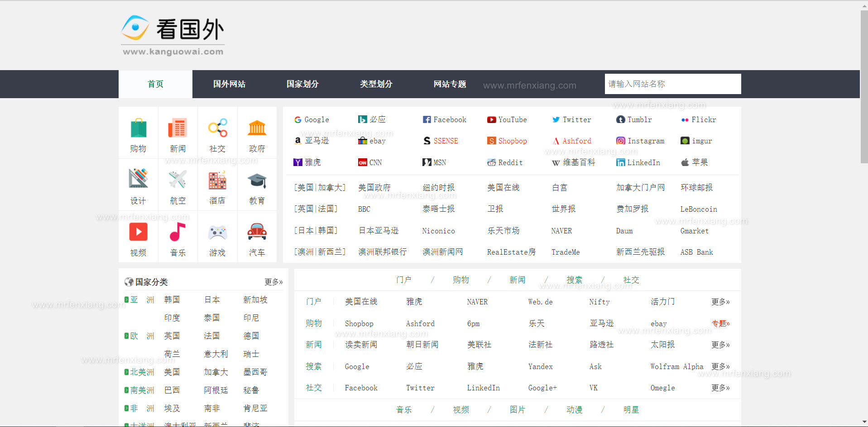Screen dimensions: 868x427
Task: Switch to the 搜索 category tab
Action: 574,280
